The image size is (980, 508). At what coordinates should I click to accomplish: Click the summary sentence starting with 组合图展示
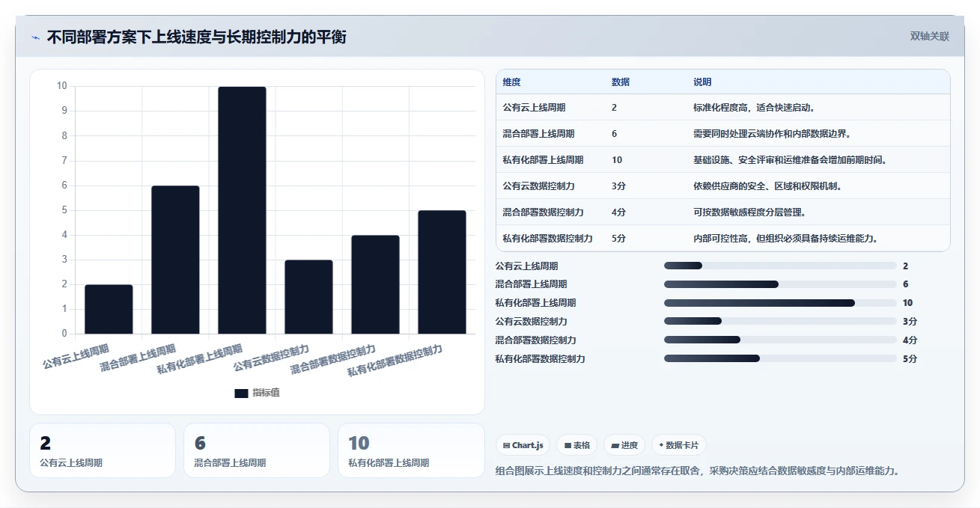[698, 471]
